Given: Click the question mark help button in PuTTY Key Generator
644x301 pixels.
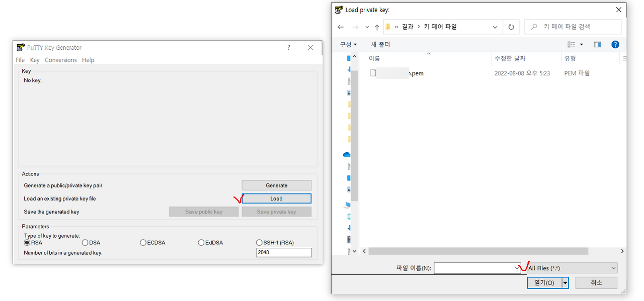Looking at the screenshot, I should click(x=289, y=48).
